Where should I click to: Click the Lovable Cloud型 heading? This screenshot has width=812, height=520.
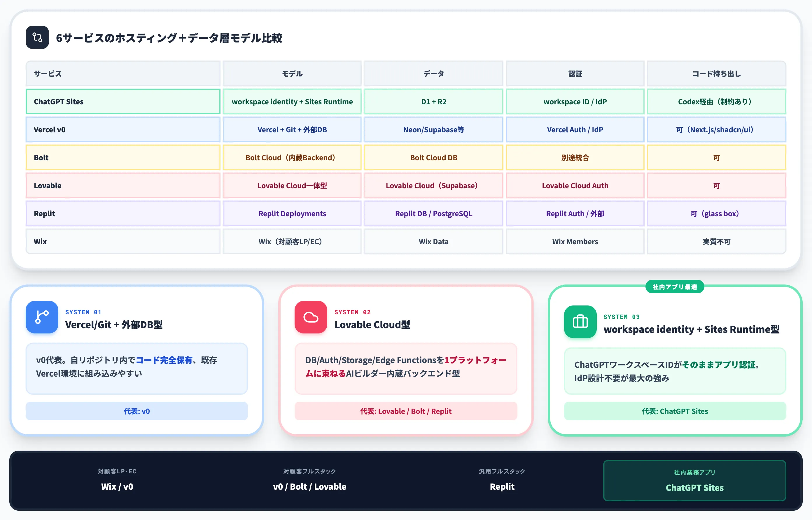coord(372,324)
